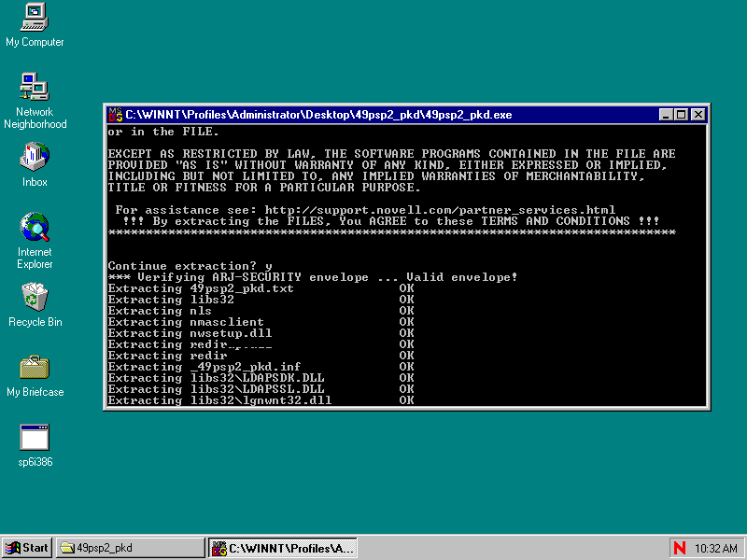Click the 'Extracting nmasclient' line
The height and width of the screenshot is (560, 747).
[261, 322]
